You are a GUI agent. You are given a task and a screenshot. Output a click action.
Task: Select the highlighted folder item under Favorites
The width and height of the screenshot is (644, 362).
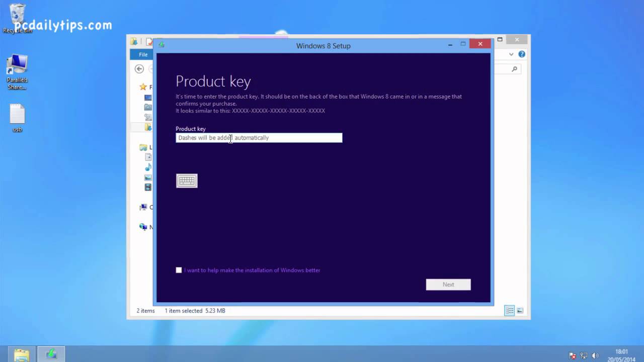point(148,127)
